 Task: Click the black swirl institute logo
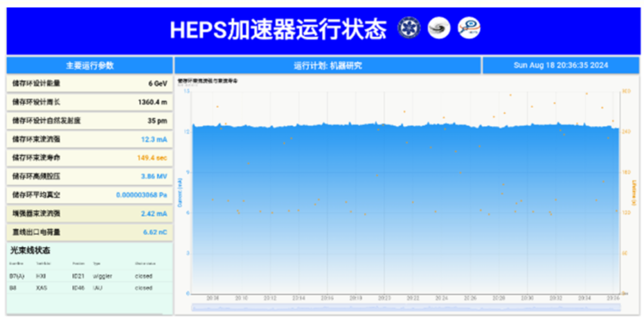coord(439,27)
